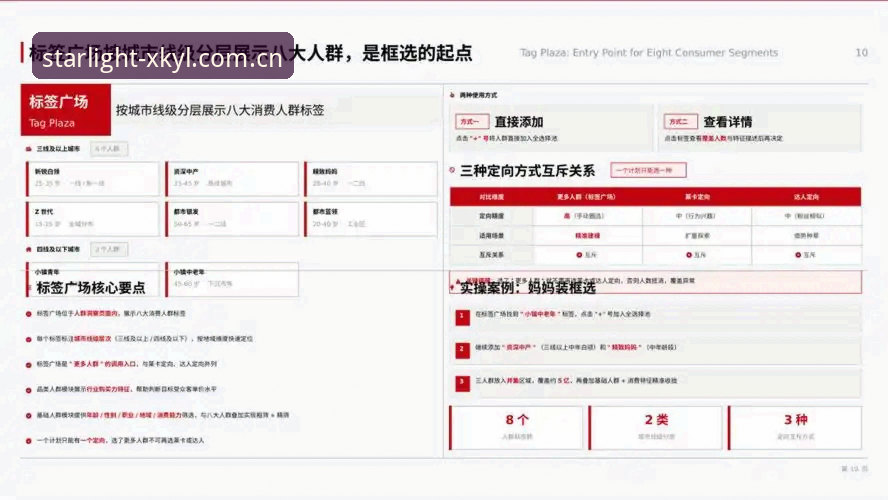
Task: Click the 6个人群 count badge
Action: pos(109,149)
